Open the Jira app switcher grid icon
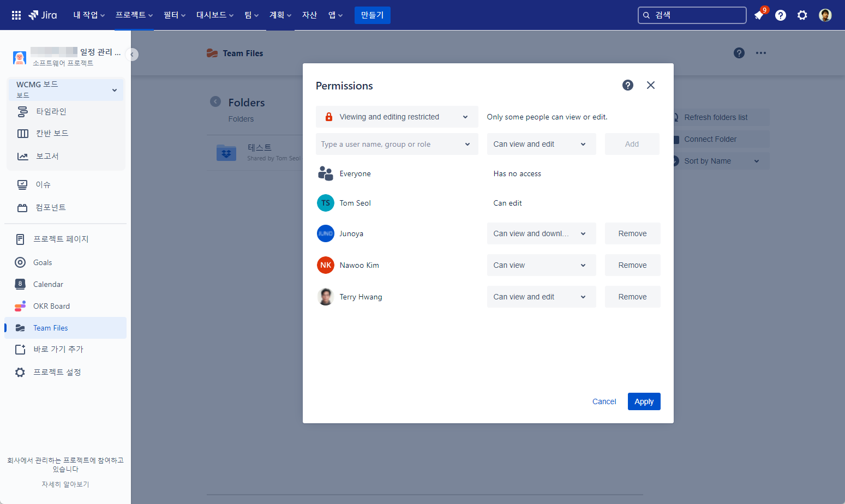845x504 pixels. tap(16, 15)
